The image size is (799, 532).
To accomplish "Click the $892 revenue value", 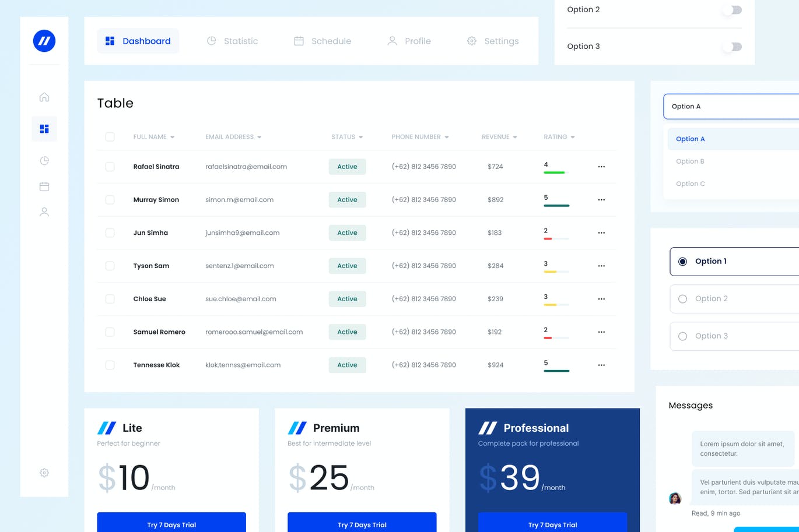I will 496,200.
